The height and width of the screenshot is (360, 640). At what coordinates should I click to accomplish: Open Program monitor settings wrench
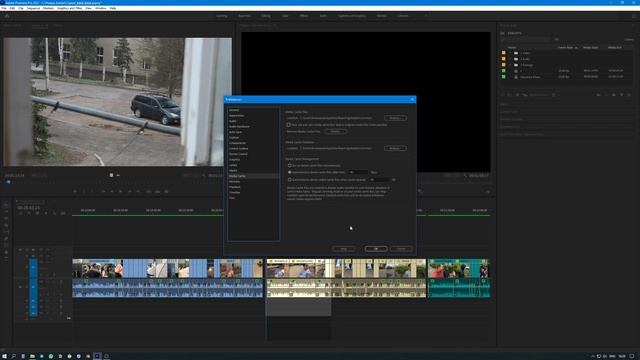[x=465, y=176]
